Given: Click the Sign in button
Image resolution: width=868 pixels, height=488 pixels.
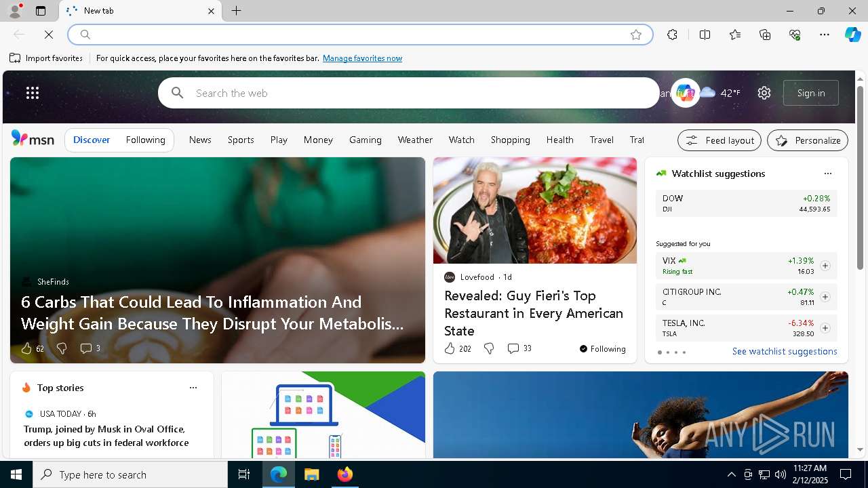Looking at the screenshot, I should [x=811, y=93].
